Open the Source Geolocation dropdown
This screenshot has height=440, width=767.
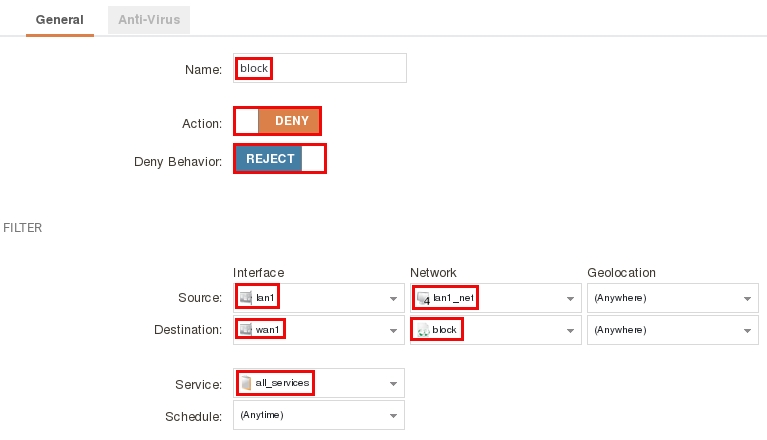(x=747, y=298)
